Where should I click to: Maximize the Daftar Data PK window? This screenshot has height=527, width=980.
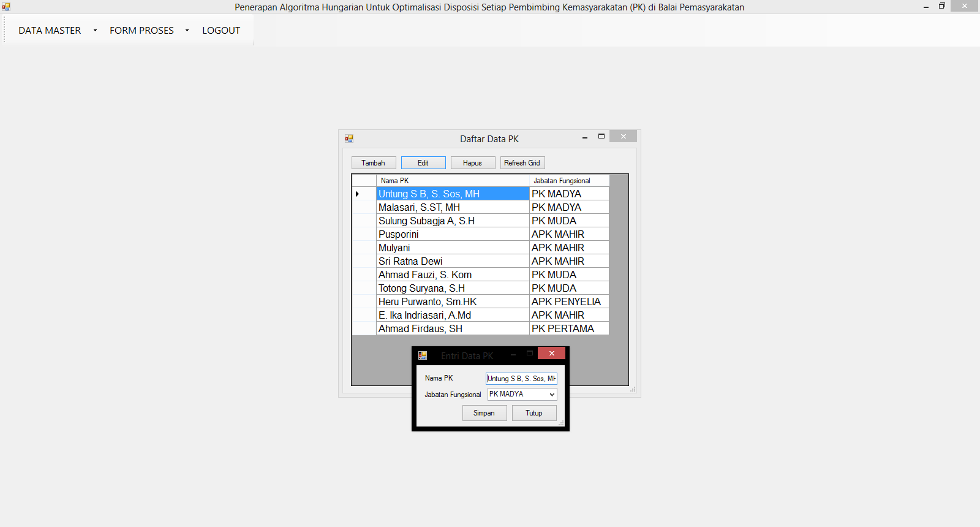601,137
